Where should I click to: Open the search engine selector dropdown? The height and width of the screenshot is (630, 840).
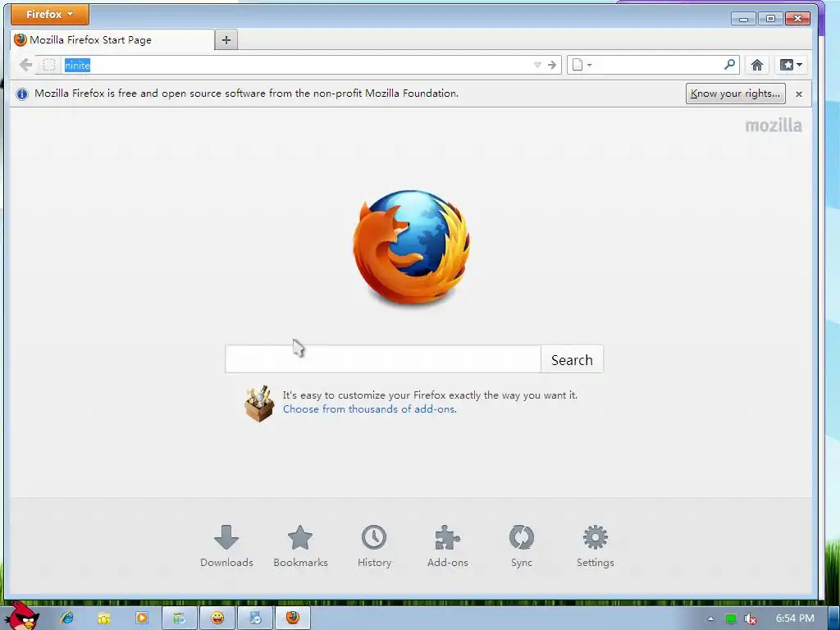click(582, 66)
